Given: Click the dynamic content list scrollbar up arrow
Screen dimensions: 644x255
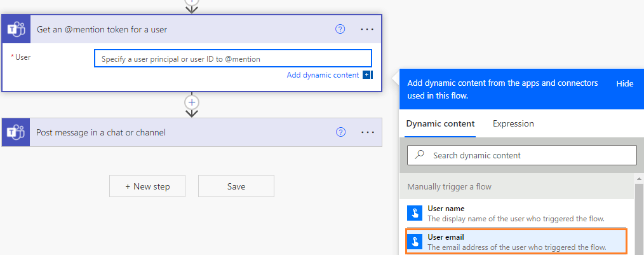Looking at the screenshot, I should point(639,179).
